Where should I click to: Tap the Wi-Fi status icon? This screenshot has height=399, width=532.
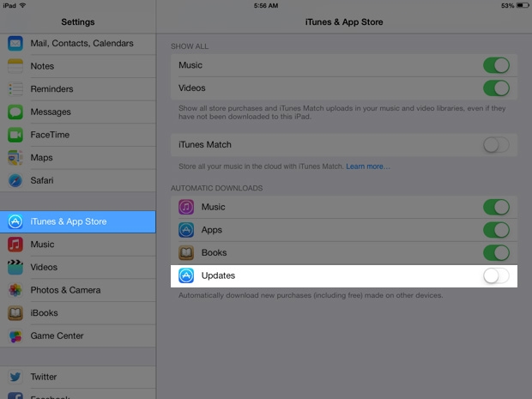[22, 5]
